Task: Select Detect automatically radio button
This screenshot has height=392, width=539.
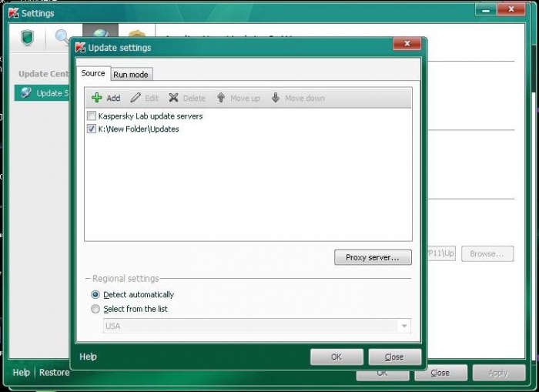Action: [95, 295]
